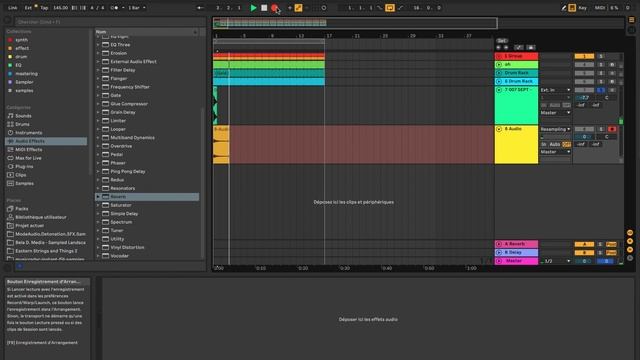
Task: Open Ext. In input dropdown on track 7
Action: click(x=556, y=90)
